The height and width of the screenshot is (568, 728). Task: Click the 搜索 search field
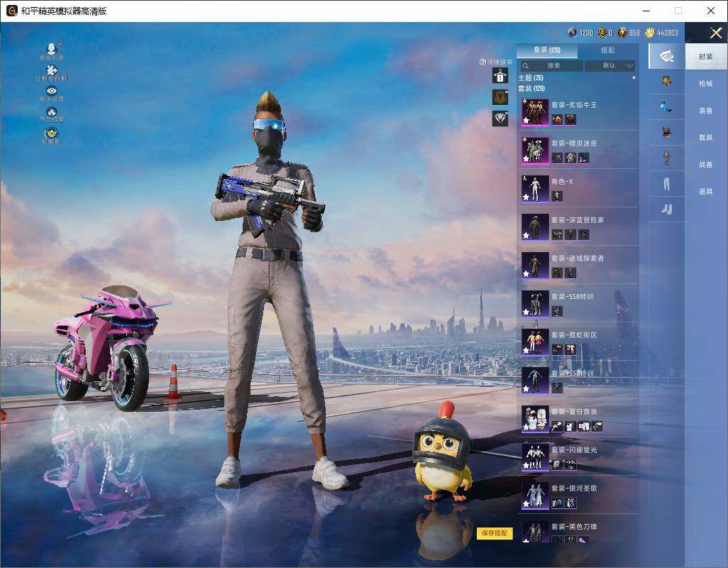[x=551, y=66]
